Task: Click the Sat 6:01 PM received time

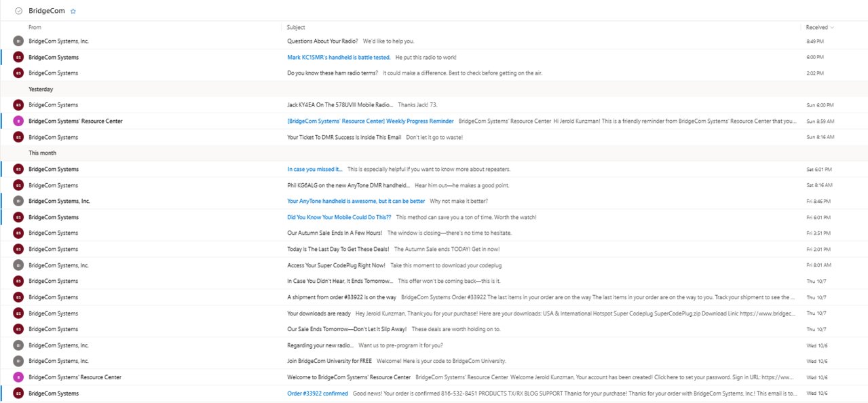Action: pos(819,169)
